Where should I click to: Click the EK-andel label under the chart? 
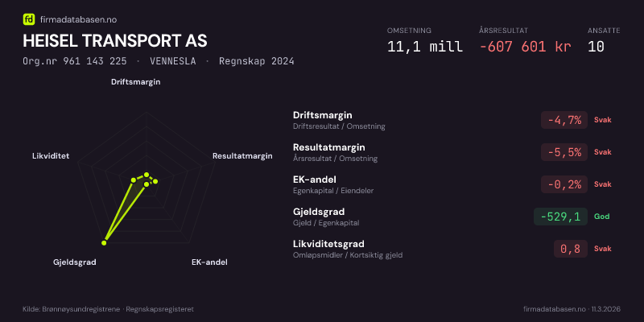[x=209, y=262]
